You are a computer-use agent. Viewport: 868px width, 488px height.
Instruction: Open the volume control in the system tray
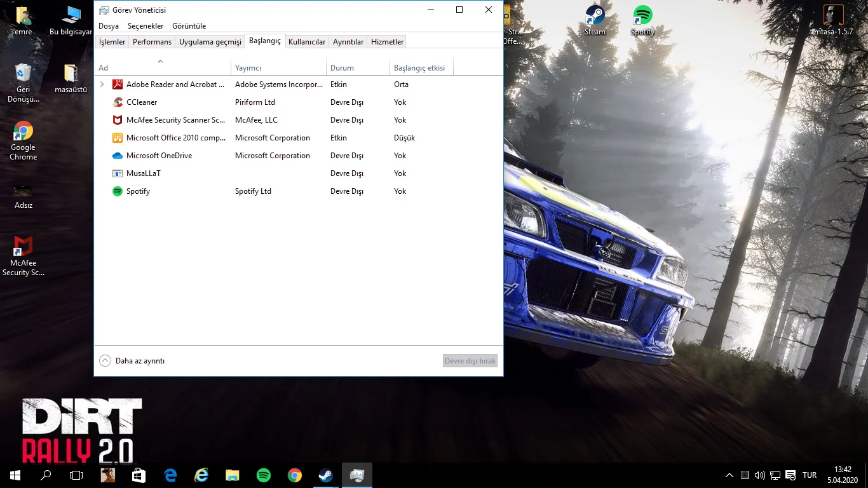760,475
